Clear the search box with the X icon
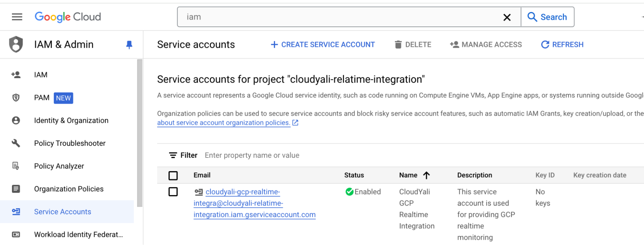 (507, 17)
